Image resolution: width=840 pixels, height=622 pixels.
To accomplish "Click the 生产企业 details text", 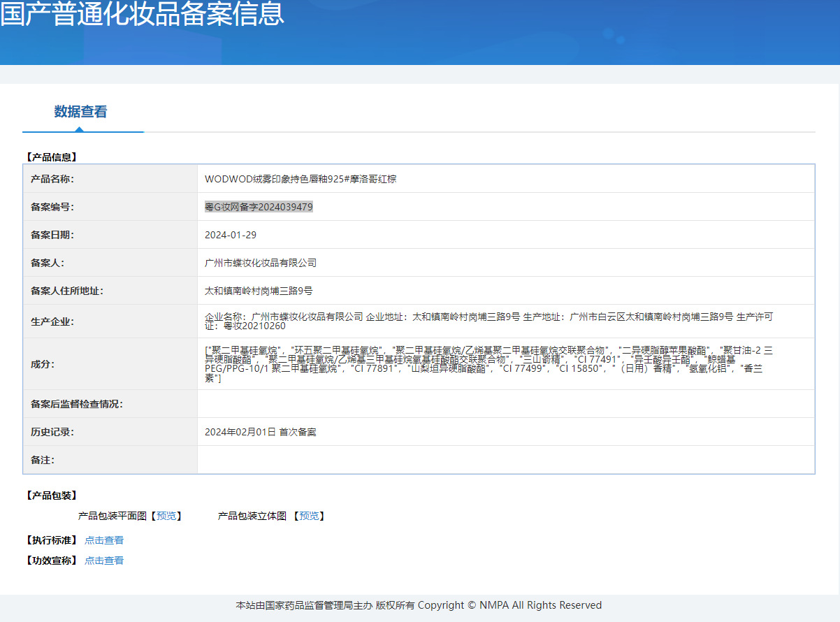I will point(488,321).
